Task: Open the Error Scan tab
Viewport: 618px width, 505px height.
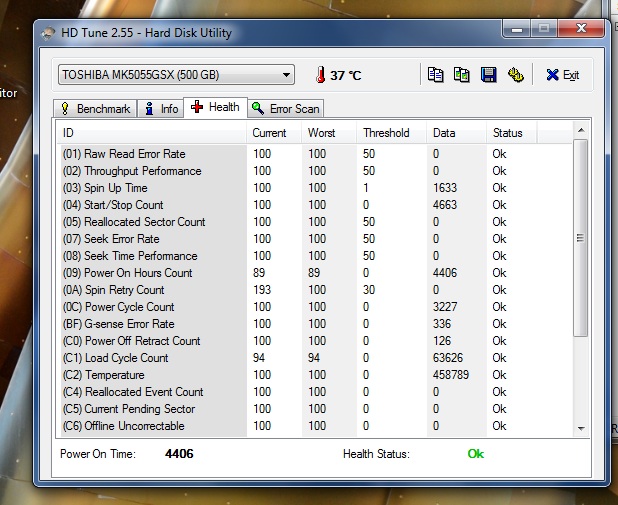Action: (x=286, y=108)
